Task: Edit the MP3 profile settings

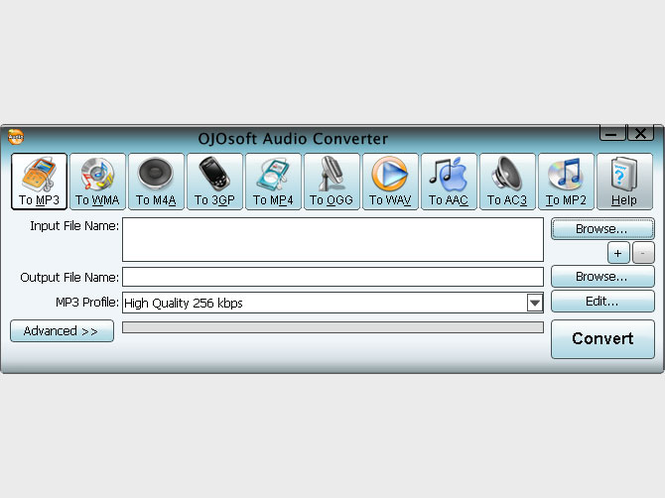Action: [602, 302]
